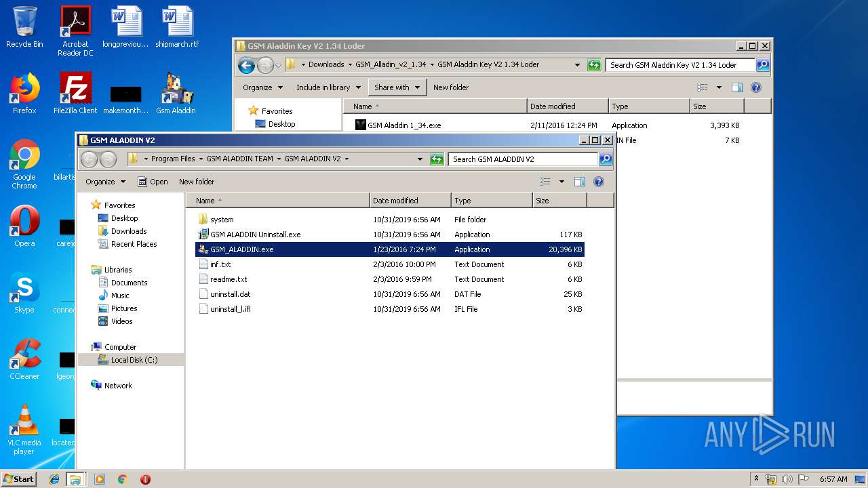Open the Recycle Bin desktop icon
The image size is (868, 488).
(x=24, y=28)
